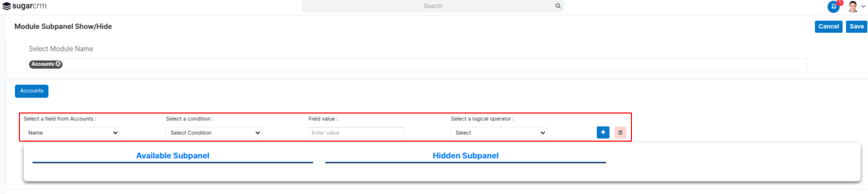Click the Available Subpanel heading
Viewport: 868px width, 194px height.
tap(172, 156)
